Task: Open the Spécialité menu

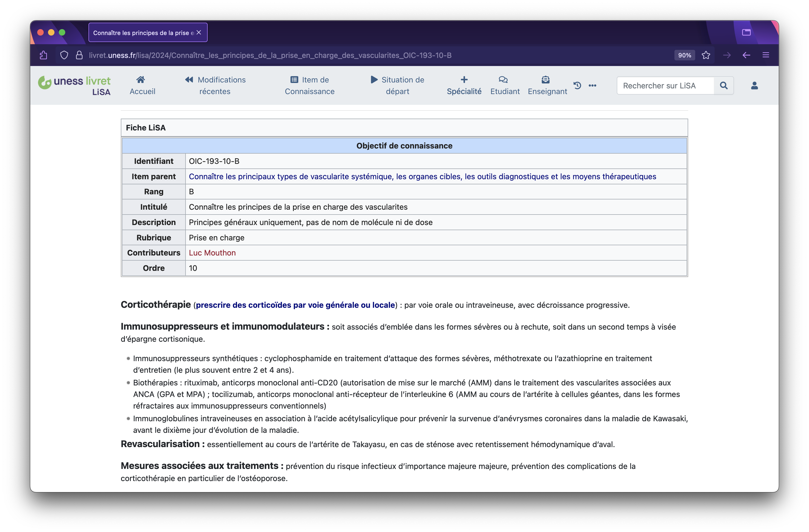Action: coord(464,85)
